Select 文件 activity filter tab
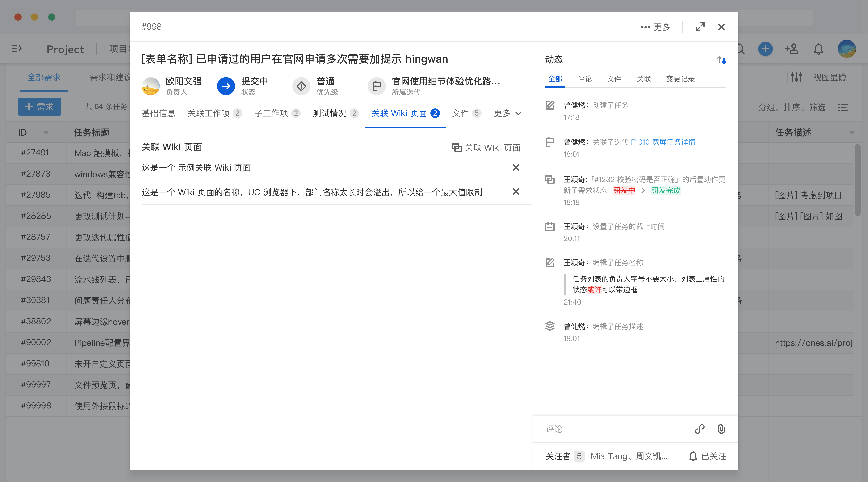 pyautogui.click(x=614, y=79)
